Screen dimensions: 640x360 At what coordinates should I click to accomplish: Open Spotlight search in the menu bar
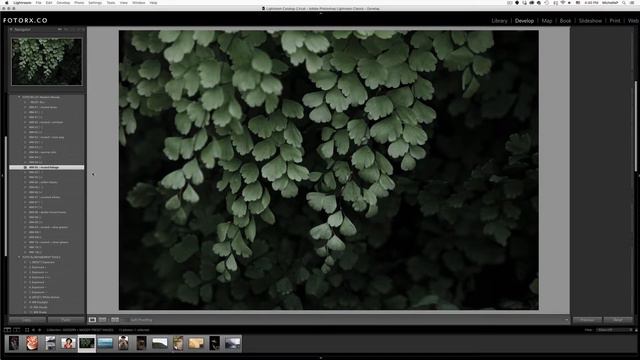[624, 2]
